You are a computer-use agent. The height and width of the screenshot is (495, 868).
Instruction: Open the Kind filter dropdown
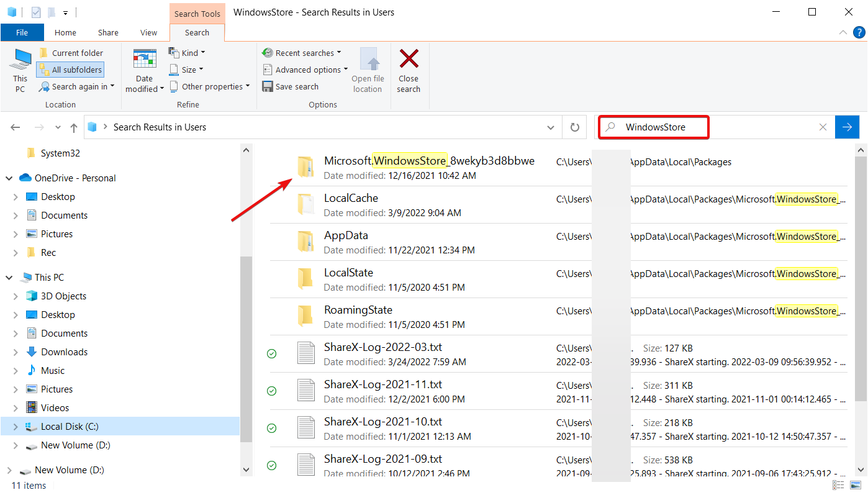[187, 53]
